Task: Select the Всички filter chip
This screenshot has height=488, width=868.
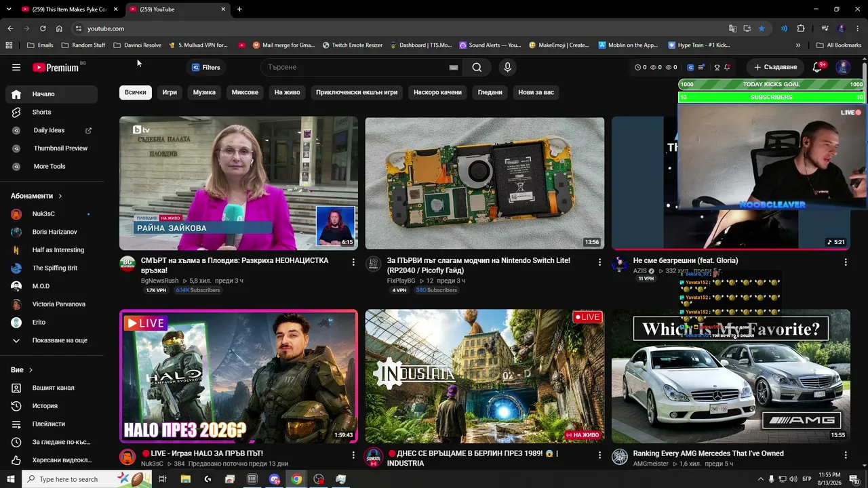Action: (x=135, y=92)
